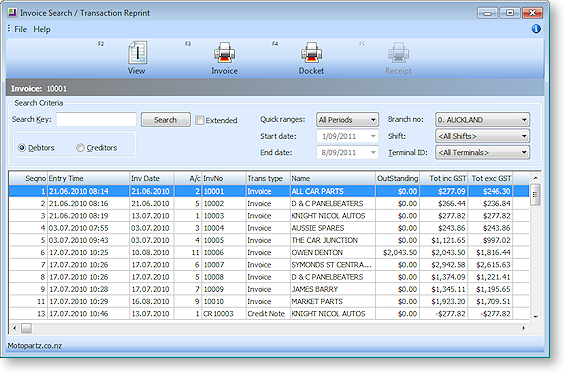This screenshot has height=373, width=565.
Task: Click Motopartz.co.nz in status bar
Action: pyautogui.click(x=35, y=346)
